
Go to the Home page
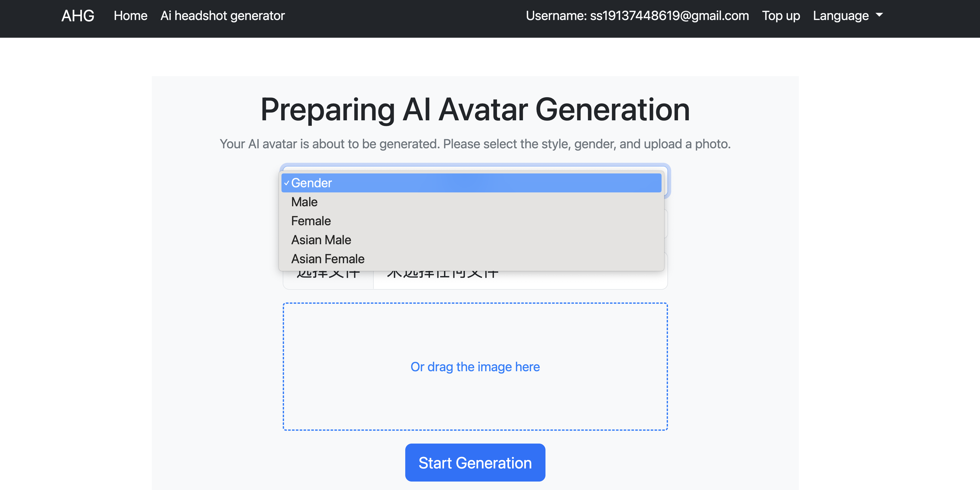(130, 16)
